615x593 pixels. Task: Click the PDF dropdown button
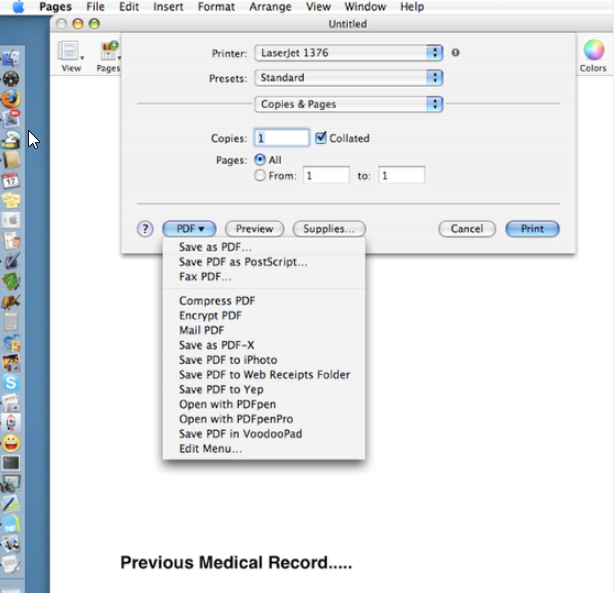coord(189,229)
